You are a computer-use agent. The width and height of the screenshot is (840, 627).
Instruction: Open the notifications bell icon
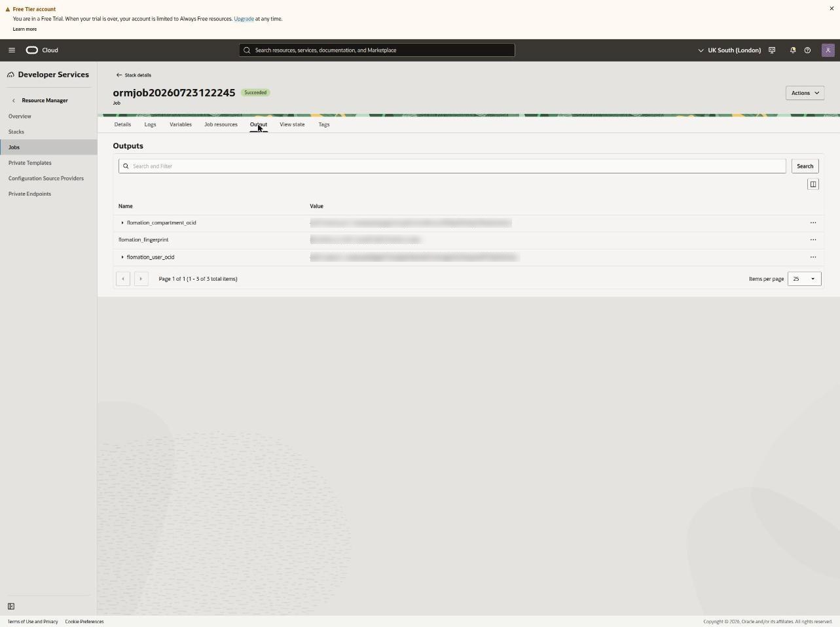[792, 50]
